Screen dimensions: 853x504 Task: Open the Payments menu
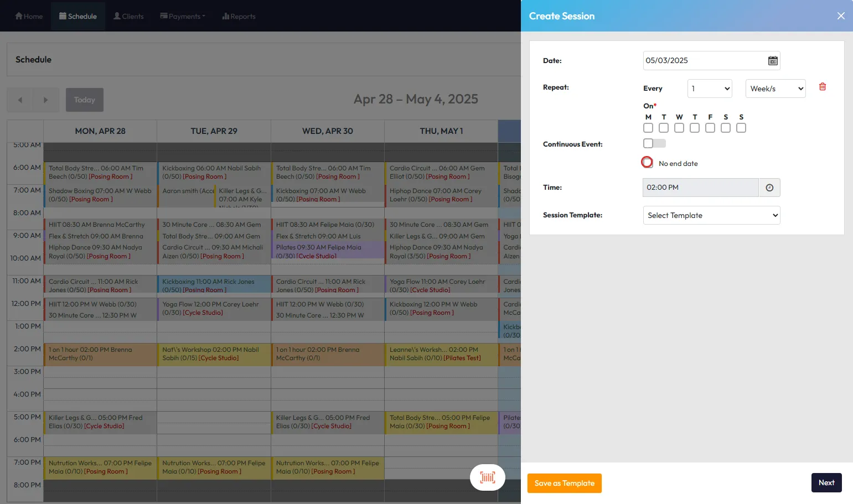pos(183,16)
